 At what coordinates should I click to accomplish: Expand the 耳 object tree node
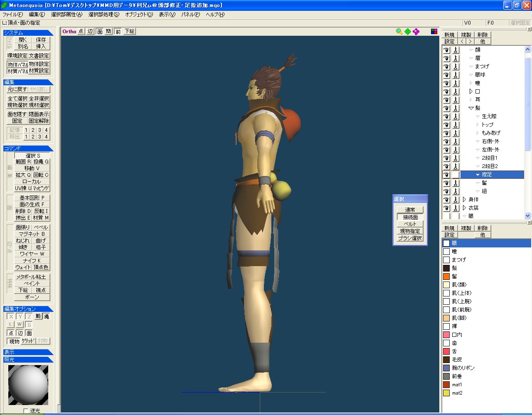(x=471, y=100)
